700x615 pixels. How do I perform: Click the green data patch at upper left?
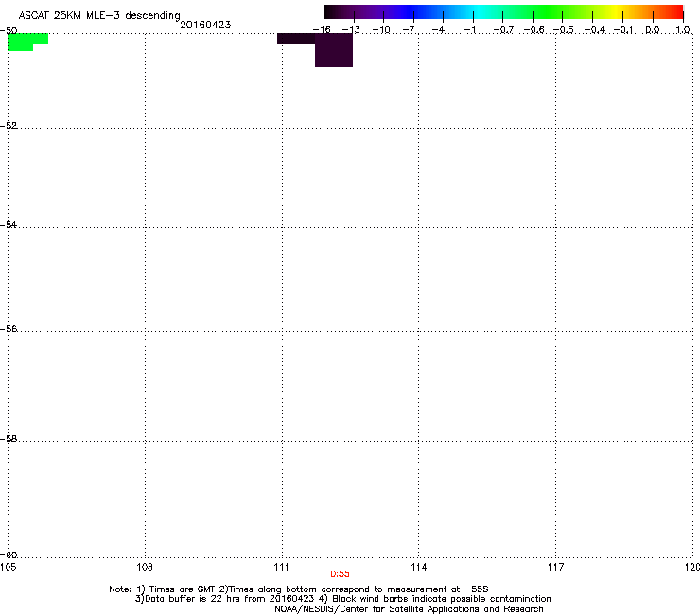tap(26, 42)
